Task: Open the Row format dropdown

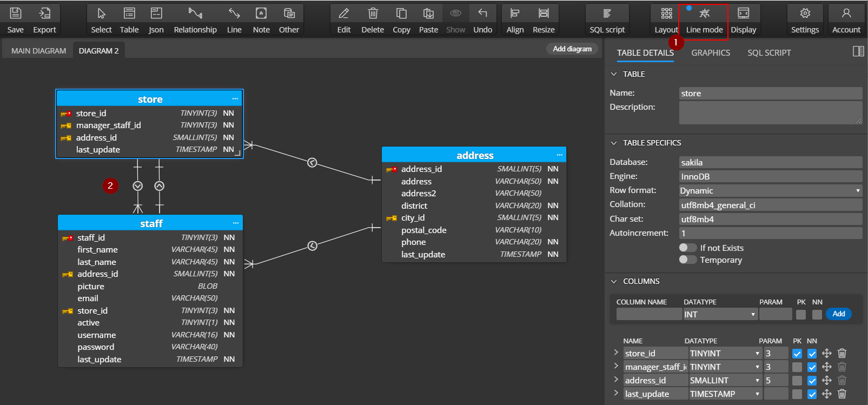Action: [x=771, y=190]
